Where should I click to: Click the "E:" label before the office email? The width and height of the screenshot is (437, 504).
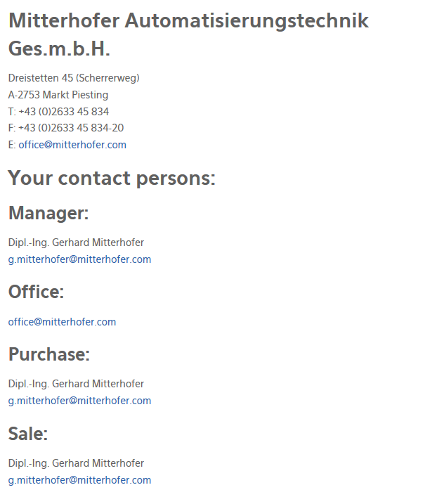click(12, 145)
